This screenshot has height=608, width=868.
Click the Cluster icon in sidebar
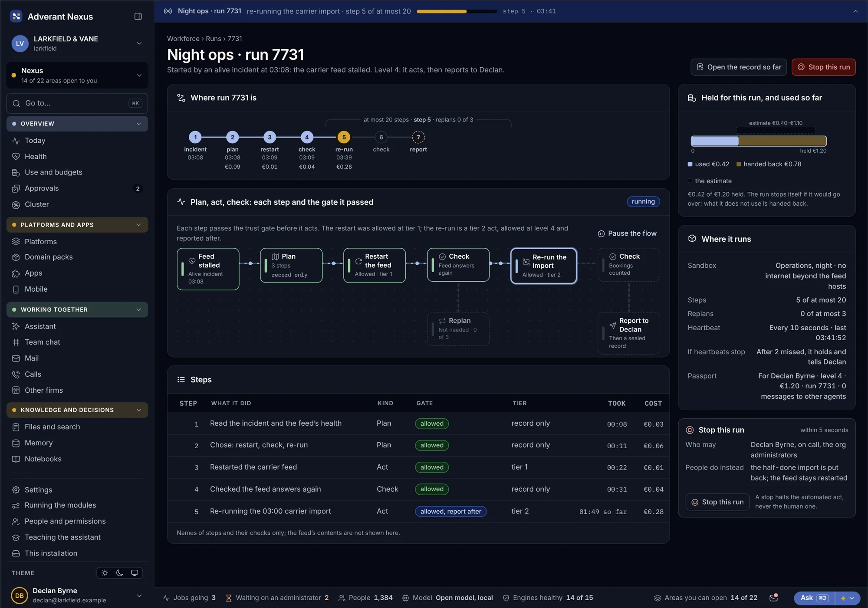16,204
